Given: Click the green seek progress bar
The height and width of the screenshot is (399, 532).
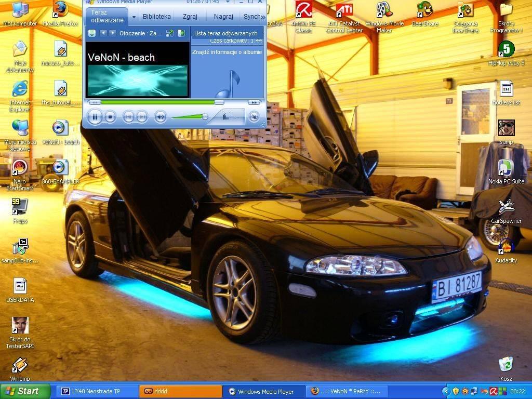Looking at the screenshot, I should point(156,102).
